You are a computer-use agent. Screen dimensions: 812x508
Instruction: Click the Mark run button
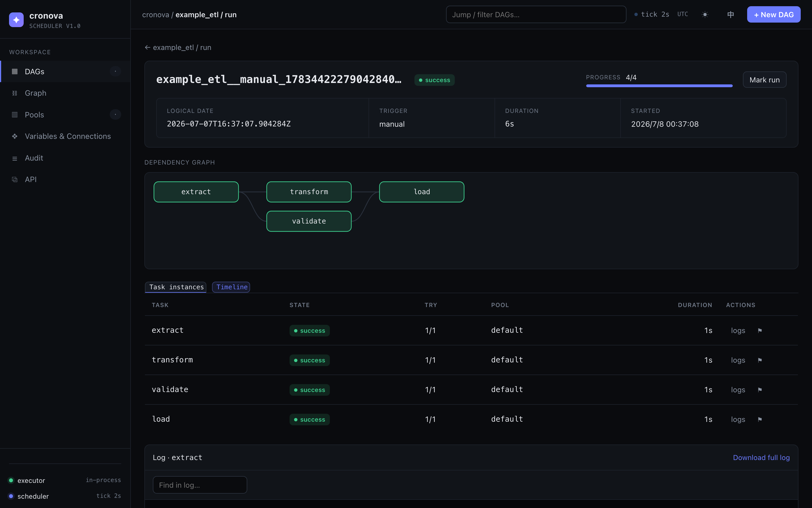point(764,80)
